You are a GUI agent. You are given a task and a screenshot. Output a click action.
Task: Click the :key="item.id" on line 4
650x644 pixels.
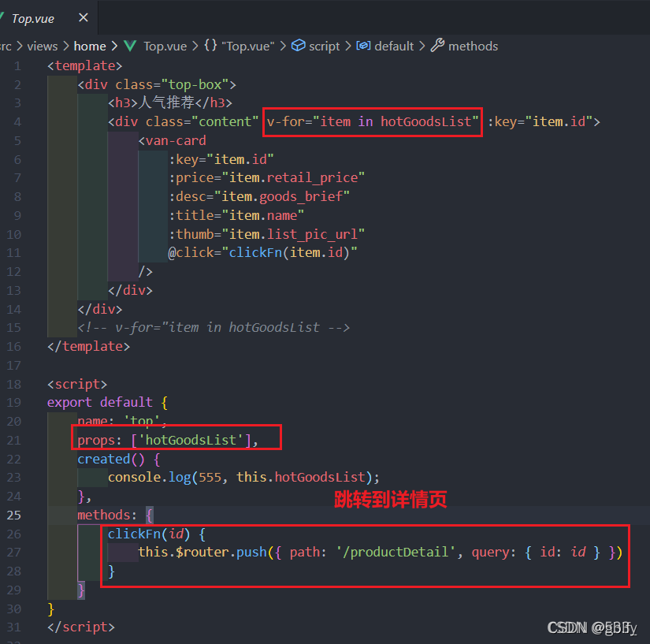point(540,122)
